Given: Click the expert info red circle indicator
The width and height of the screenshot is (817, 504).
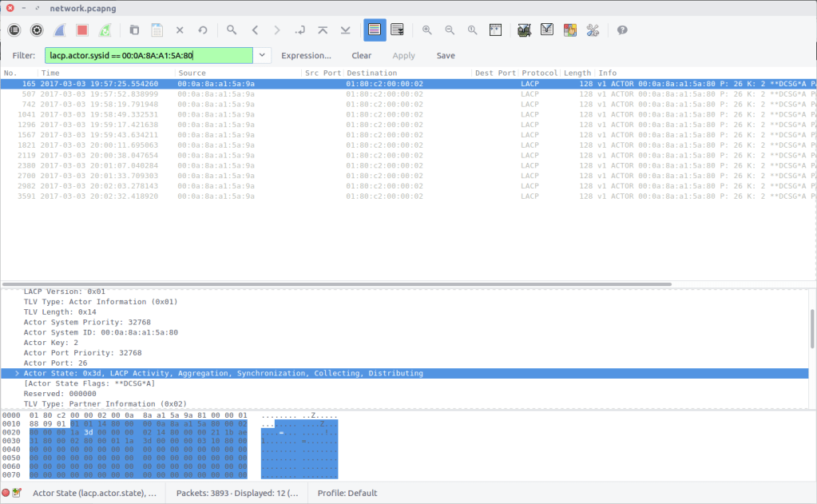Looking at the screenshot, I should (x=6, y=493).
